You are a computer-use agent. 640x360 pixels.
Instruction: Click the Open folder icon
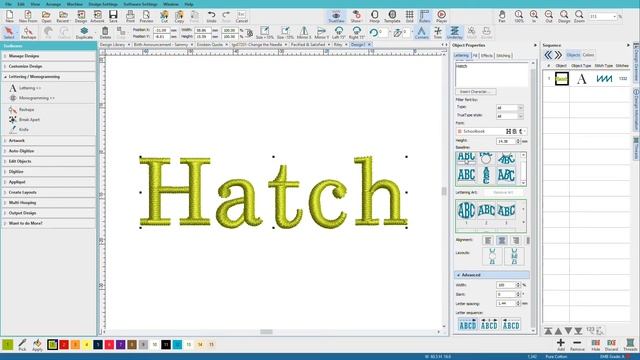click(46, 16)
